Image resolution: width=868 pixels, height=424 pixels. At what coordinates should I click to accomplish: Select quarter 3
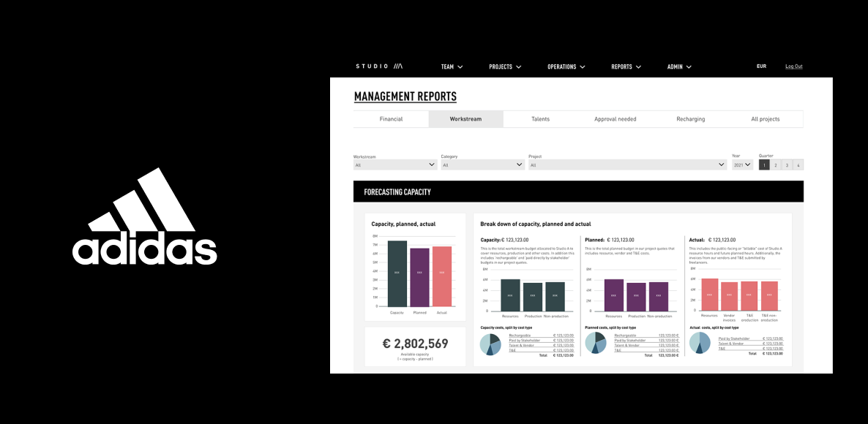coord(787,164)
